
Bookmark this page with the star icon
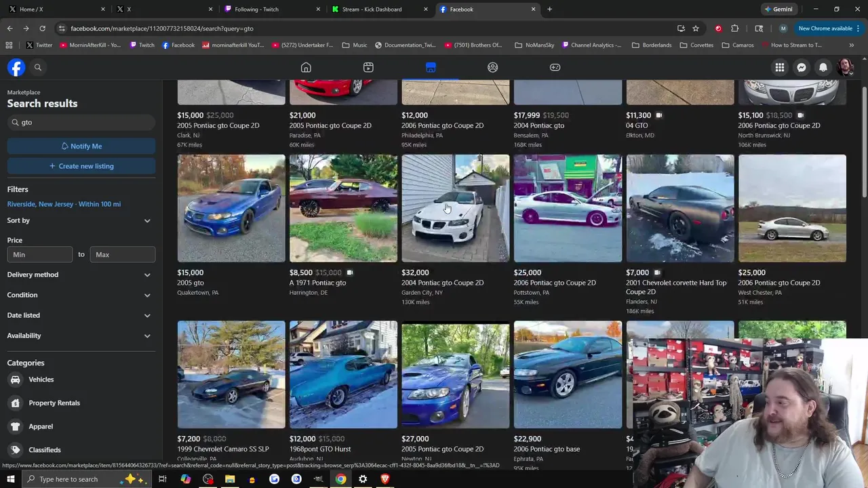(696, 28)
